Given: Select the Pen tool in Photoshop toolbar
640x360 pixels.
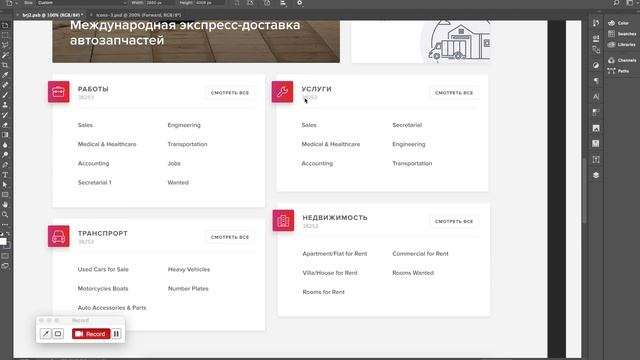Looking at the screenshot, I should point(5,164).
